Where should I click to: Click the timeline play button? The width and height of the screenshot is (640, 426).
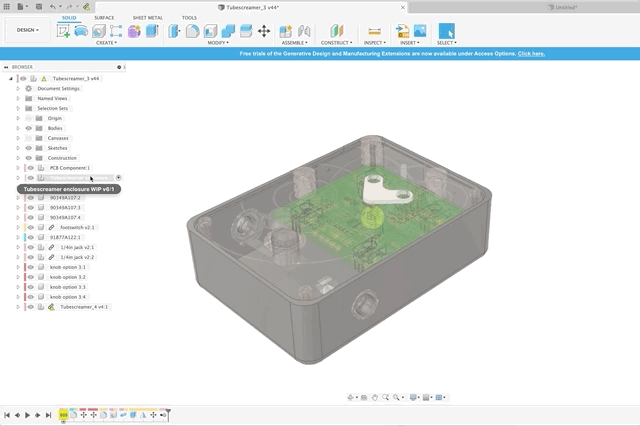pos(27,414)
